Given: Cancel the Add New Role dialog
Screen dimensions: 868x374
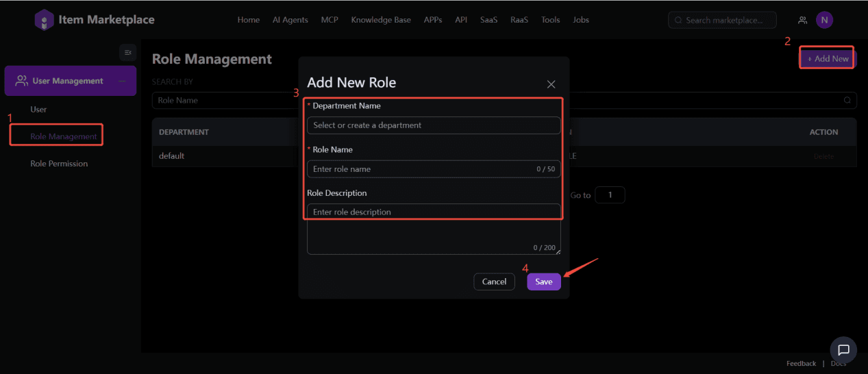Looking at the screenshot, I should (x=494, y=282).
